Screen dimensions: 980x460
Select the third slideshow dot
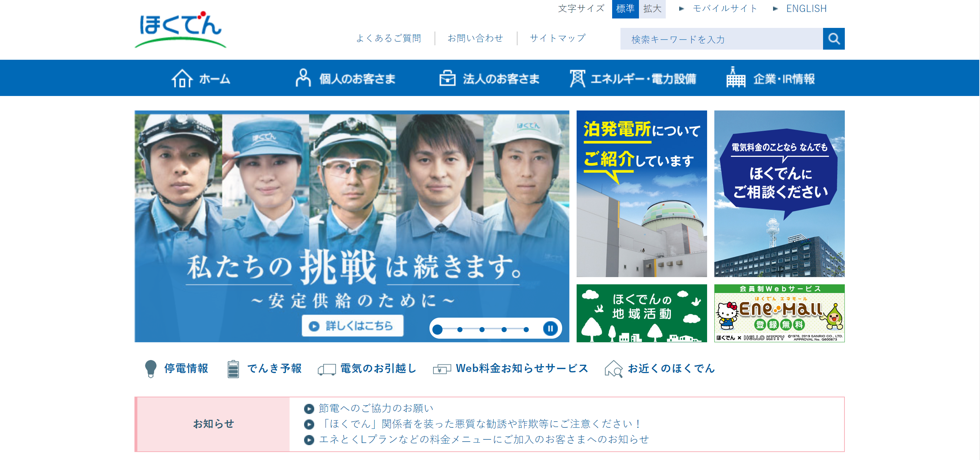pyautogui.click(x=482, y=330)
